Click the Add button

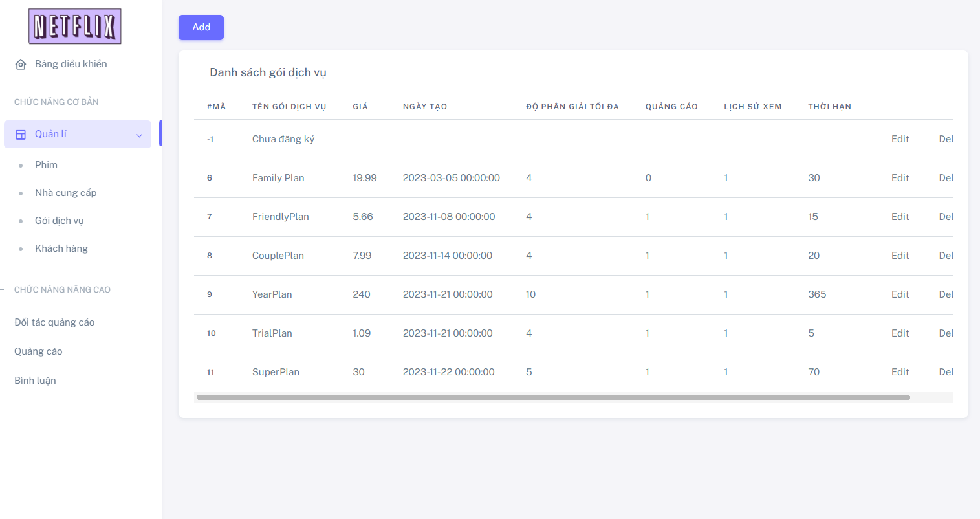201,27
